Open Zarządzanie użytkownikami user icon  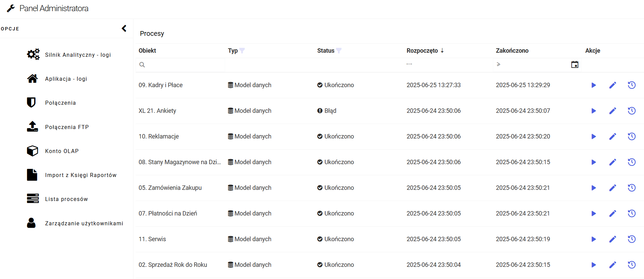point(31,223)
